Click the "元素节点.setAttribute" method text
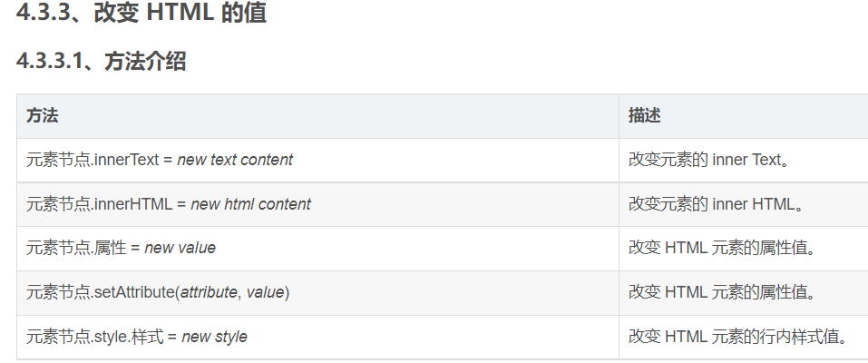 click(x=101, y=292)
